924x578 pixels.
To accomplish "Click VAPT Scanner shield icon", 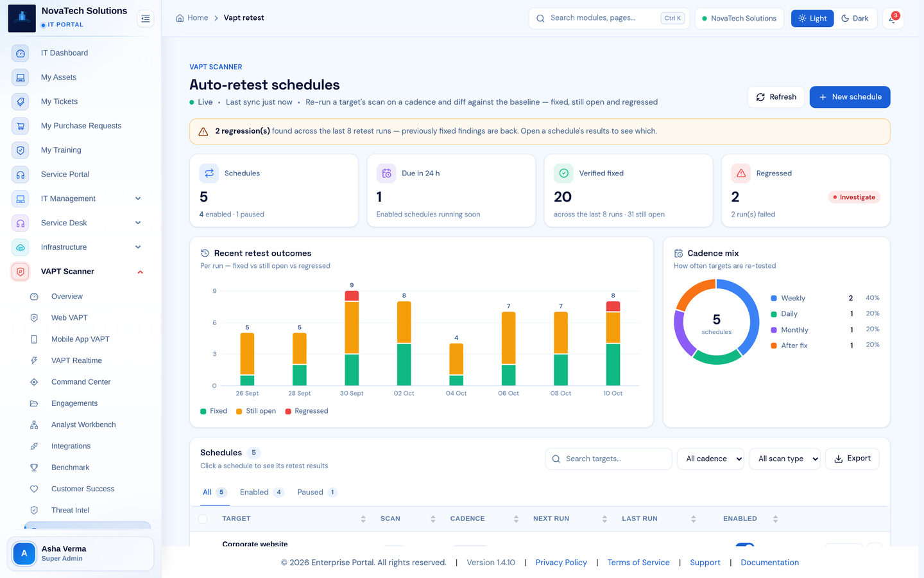I will [21, 272].
